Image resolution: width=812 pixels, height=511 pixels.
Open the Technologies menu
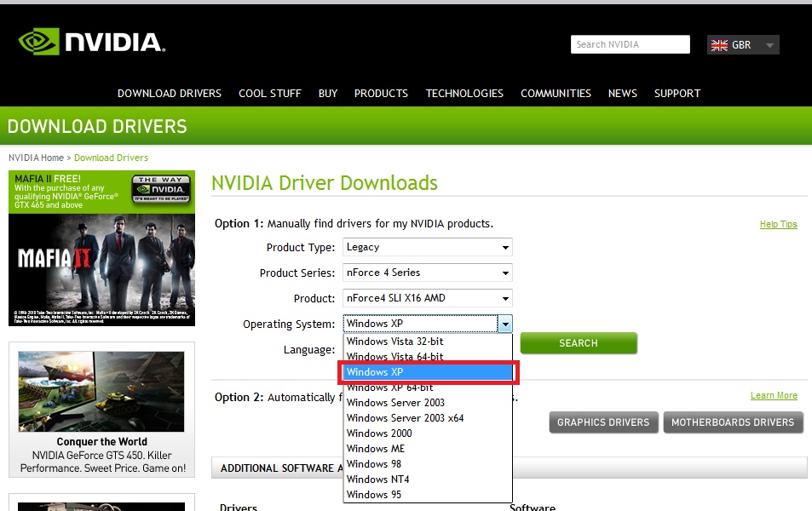pyautogui.click(x=464, y=93)
